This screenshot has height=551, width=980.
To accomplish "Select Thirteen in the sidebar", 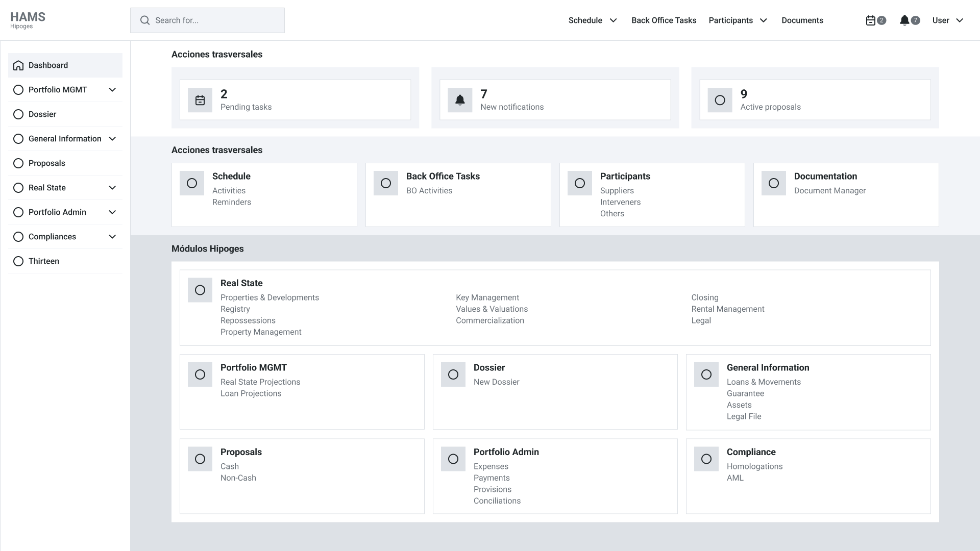I will [44, 261].
